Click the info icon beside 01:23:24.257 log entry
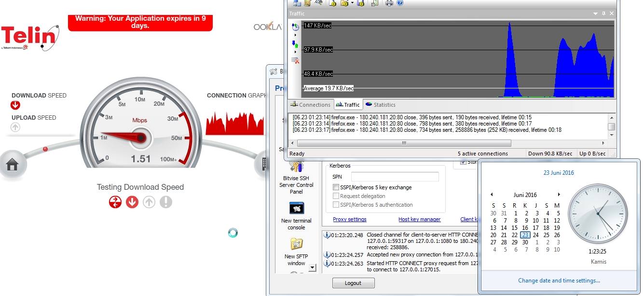The width and height of the screenshot is (644, 296). click(327, 254)
